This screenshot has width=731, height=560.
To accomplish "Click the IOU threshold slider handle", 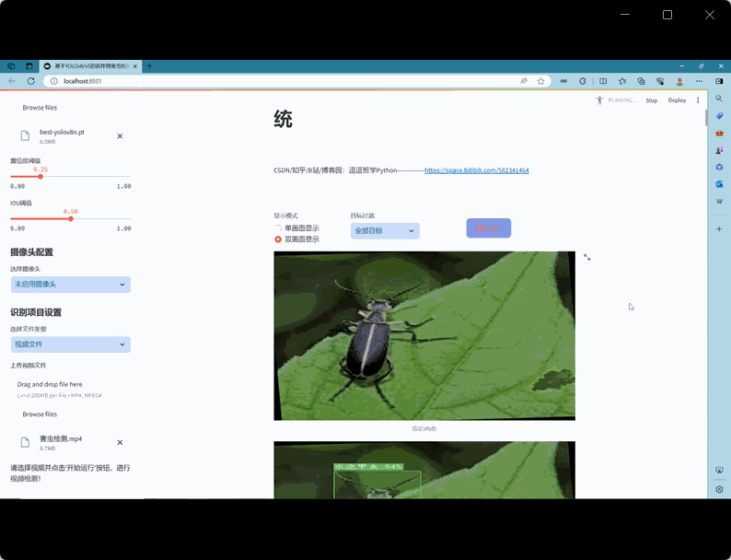I will (x=71, y=218).
